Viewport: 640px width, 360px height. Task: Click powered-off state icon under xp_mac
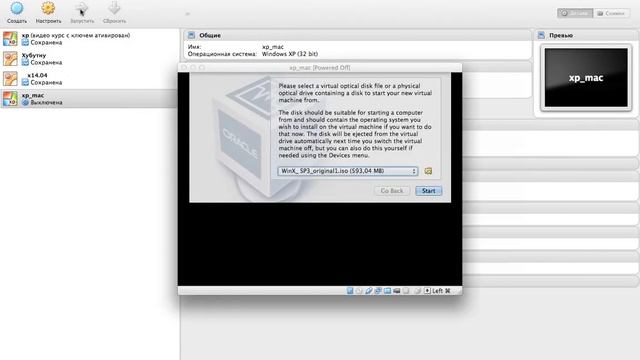[x=25, y=102]
